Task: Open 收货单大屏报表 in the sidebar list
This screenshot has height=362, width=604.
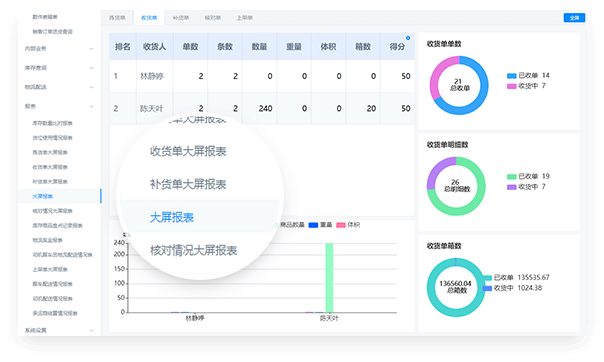Action: pyautogui.click(x=50, y=167)
